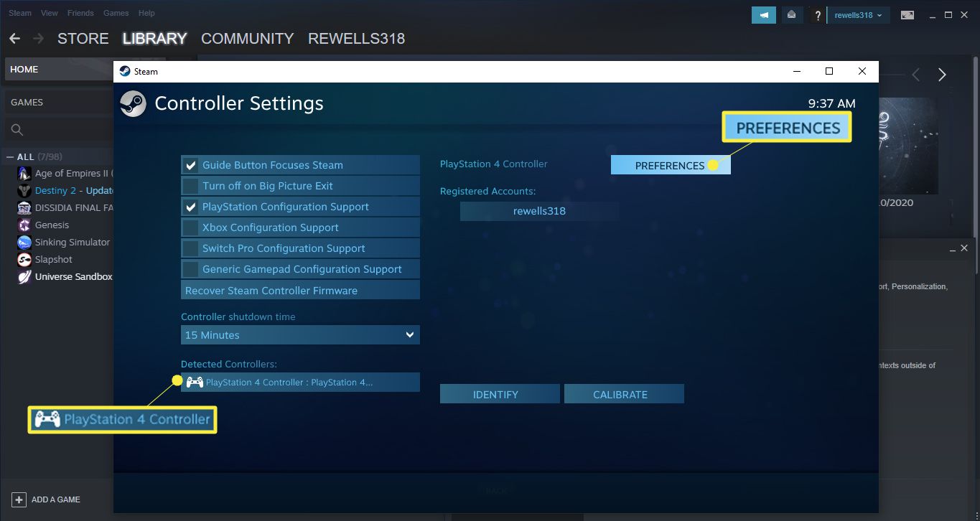Click the Slapshot game icon
980x521 pixels.
[24, 260]
